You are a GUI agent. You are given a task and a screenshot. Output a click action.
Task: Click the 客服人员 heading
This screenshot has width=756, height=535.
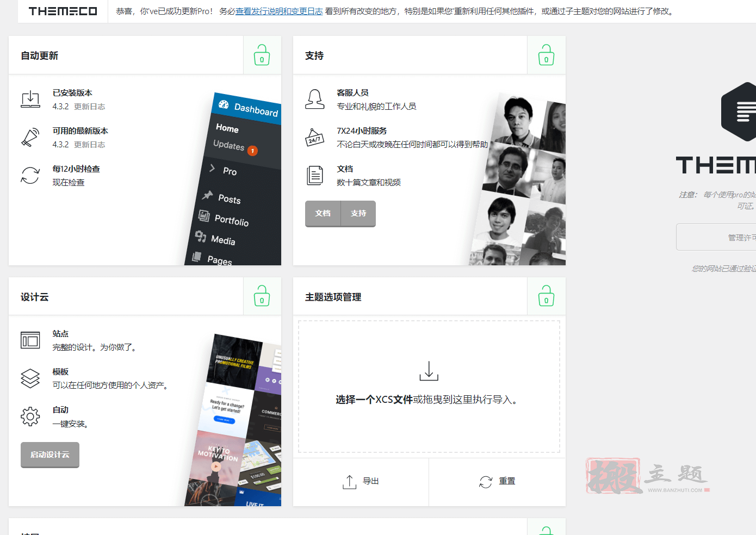[353, 93]
